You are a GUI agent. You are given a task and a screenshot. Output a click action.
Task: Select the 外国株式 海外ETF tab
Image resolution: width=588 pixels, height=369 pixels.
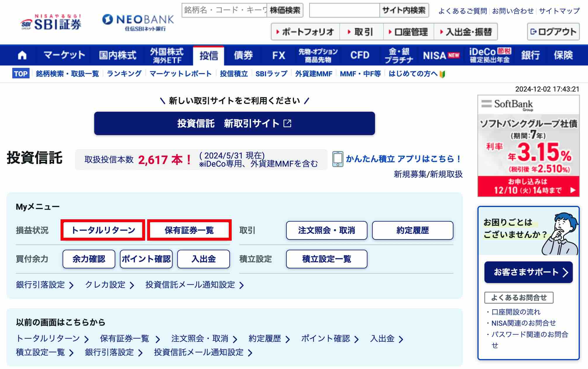click(x=167, y=55)
